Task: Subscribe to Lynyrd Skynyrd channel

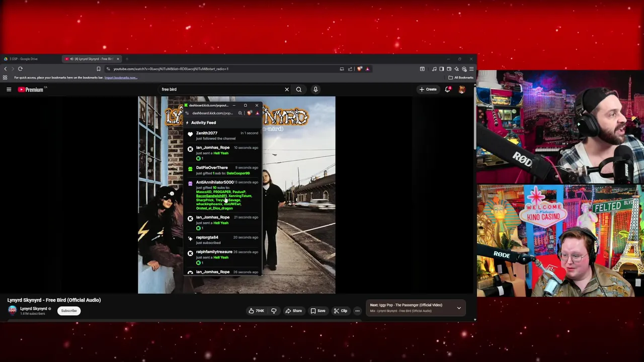Action: click(69, 311)
